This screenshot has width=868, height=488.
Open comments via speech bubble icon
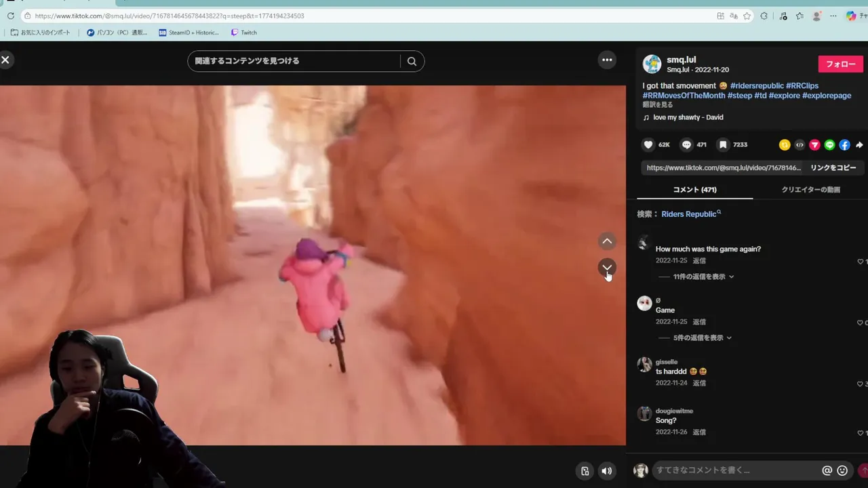click(686, 144)
